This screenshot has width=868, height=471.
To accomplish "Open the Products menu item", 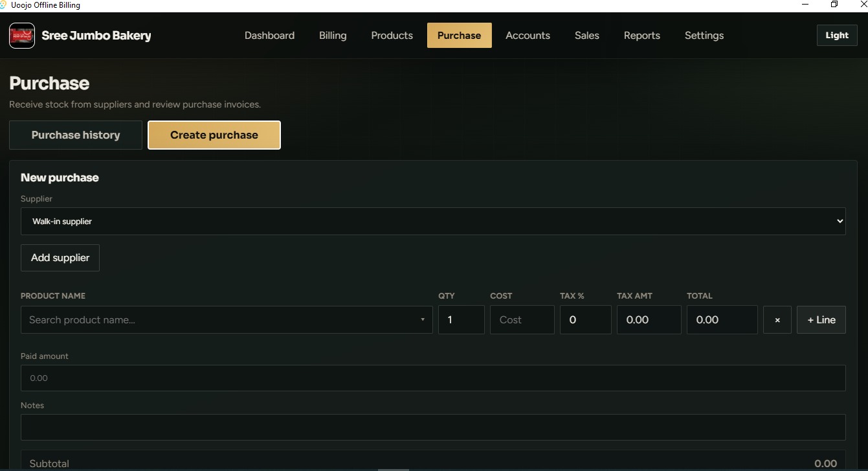I will pyautogui.click(x=392, y=36).
